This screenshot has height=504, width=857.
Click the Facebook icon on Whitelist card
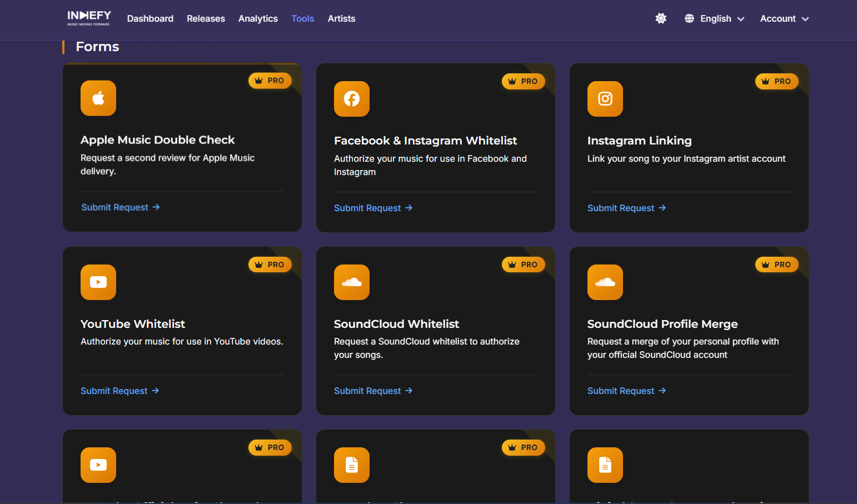click(352, 99)
